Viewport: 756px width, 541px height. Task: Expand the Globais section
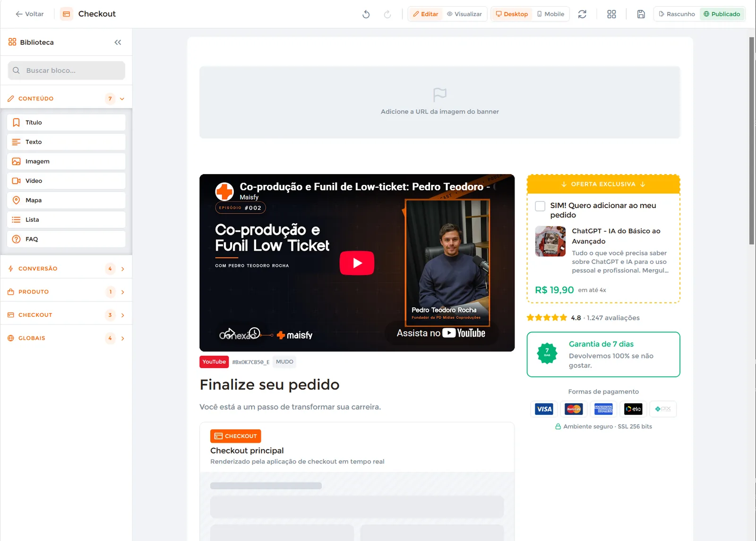click(x=66, y=338)
